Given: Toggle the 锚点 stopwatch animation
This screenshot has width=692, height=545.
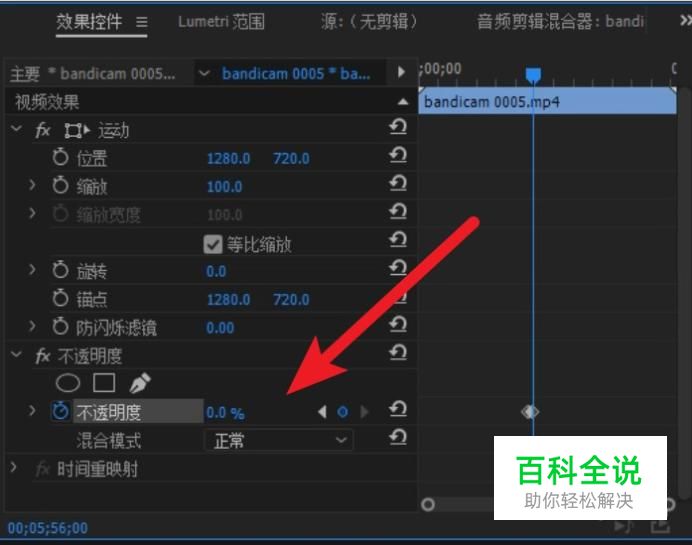Looking at the screenshot, I should point(60,298).
